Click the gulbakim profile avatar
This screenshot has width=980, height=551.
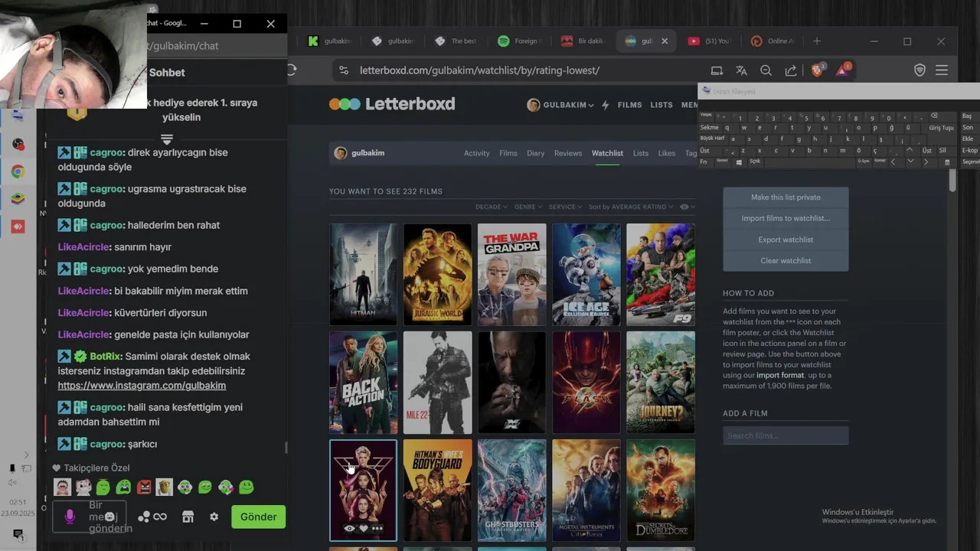341,153
